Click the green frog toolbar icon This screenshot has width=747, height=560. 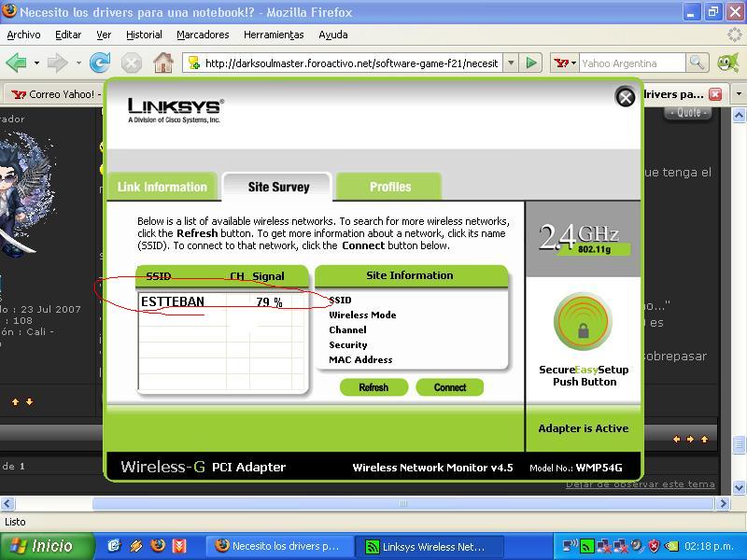point(728,63)
